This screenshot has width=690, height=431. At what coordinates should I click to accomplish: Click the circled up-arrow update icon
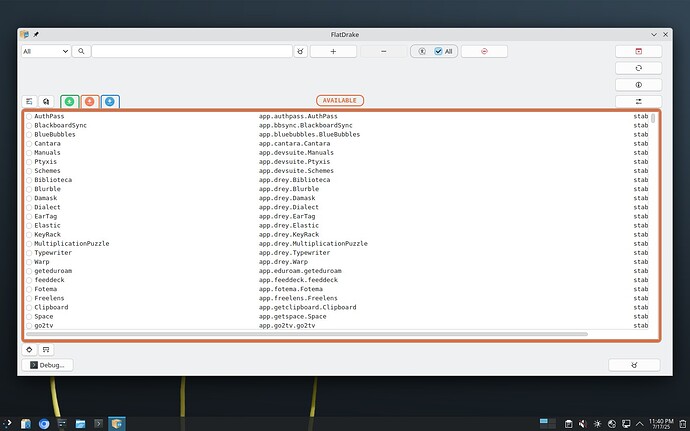click(x=422, y=51)
